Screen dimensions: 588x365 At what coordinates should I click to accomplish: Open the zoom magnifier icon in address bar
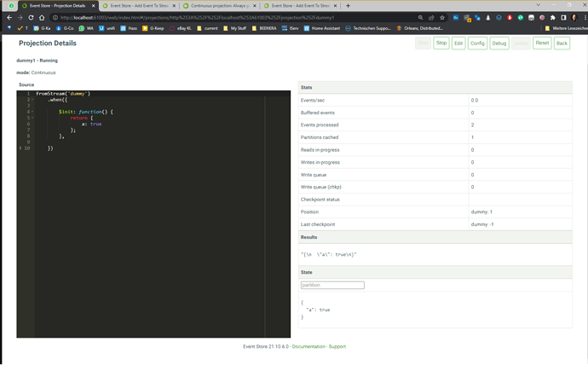pos(420,18)
